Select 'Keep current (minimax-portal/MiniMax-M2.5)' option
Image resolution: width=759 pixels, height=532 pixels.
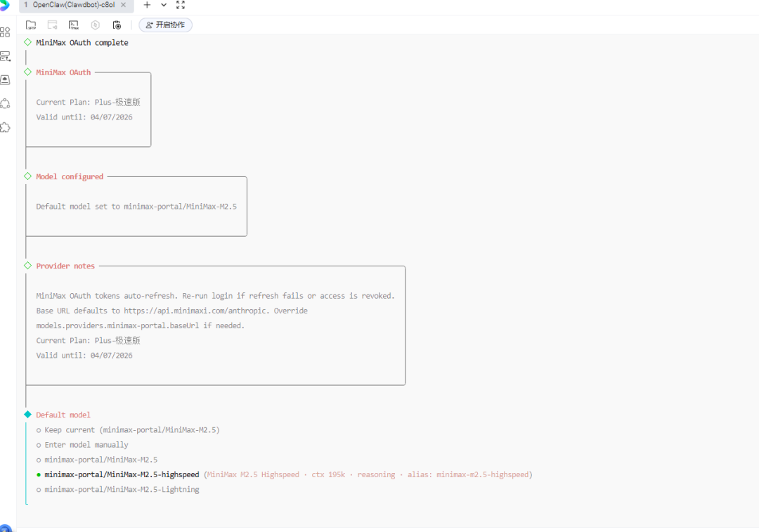coord(128,430)
